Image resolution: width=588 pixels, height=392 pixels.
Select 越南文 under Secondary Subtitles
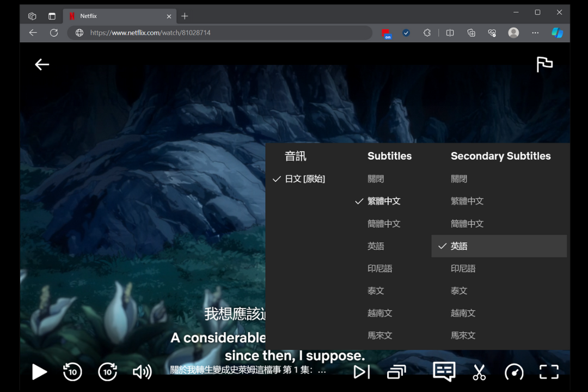click(x=463, y=313)
